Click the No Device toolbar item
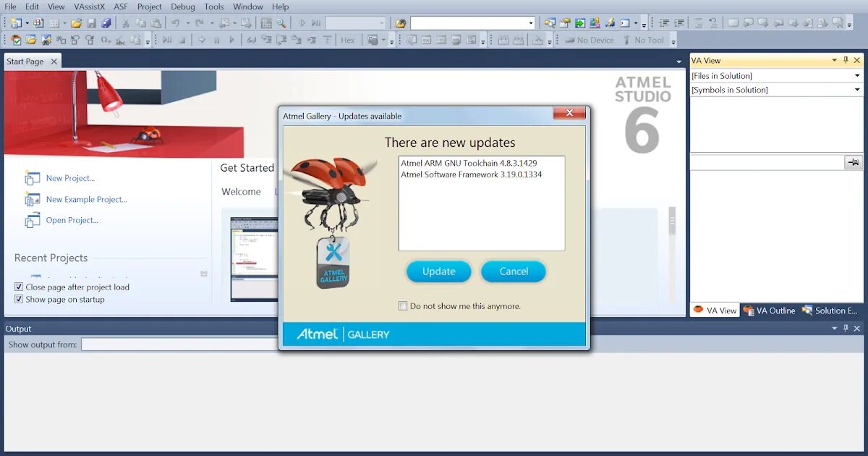 click(590, 41)
